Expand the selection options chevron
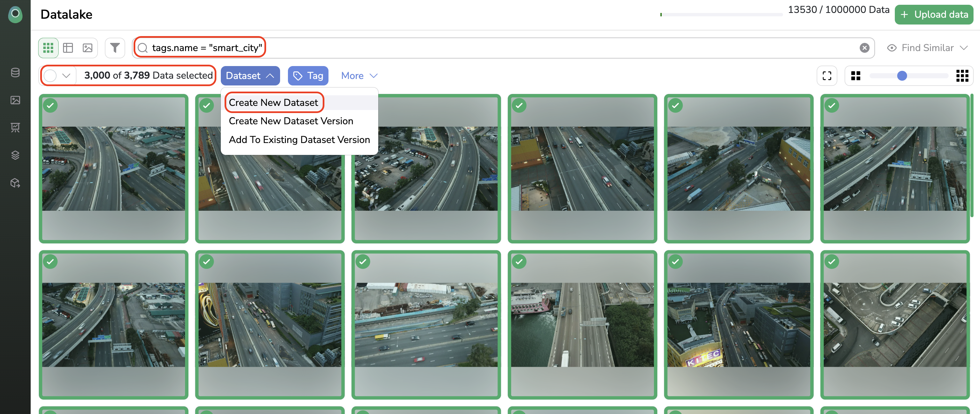Viewport: 980px width, 414px height. click(x=66, y=76)
